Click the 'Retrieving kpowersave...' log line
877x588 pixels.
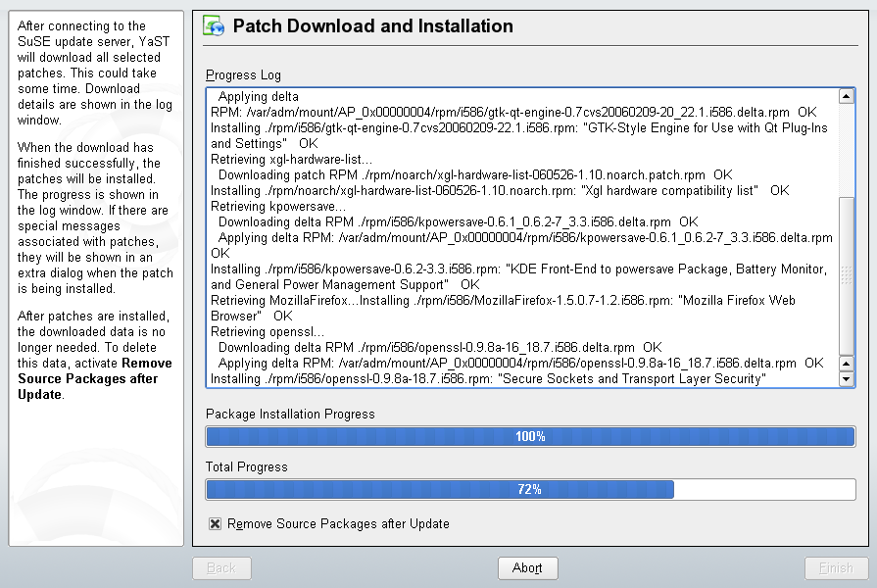coord(278,207)
